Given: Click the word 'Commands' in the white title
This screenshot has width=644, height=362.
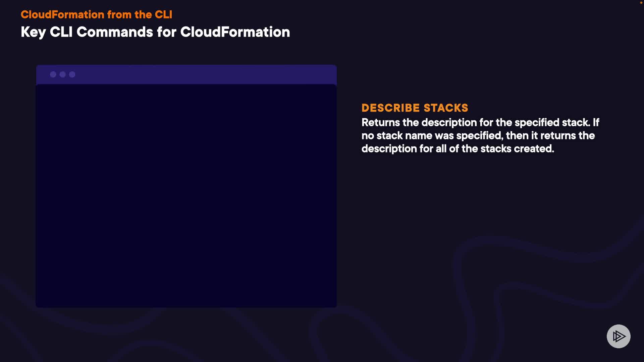Looking at the screenshot, I should pyautogui.click(x=115, y=32).
